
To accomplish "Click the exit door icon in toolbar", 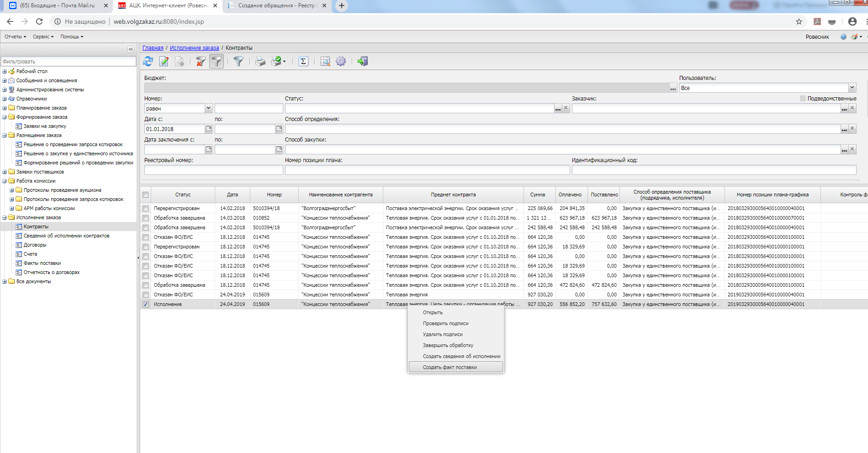I will click(363, 61).
